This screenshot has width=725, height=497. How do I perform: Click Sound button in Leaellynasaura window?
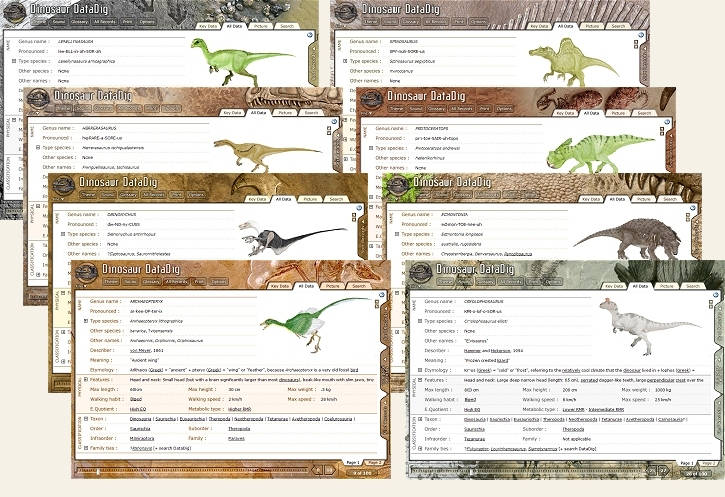59,21
